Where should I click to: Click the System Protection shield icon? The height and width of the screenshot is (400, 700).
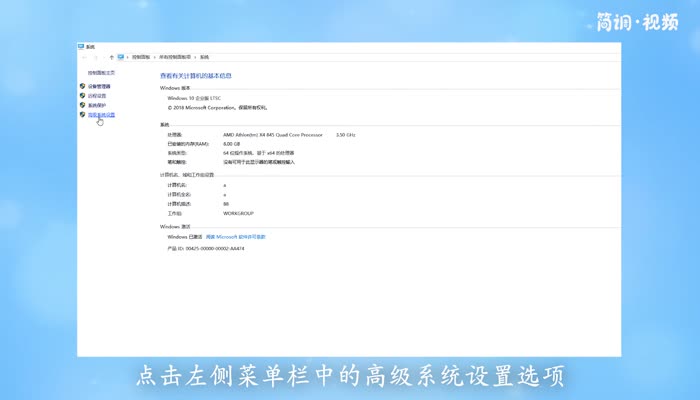click(x=82, y=105)
